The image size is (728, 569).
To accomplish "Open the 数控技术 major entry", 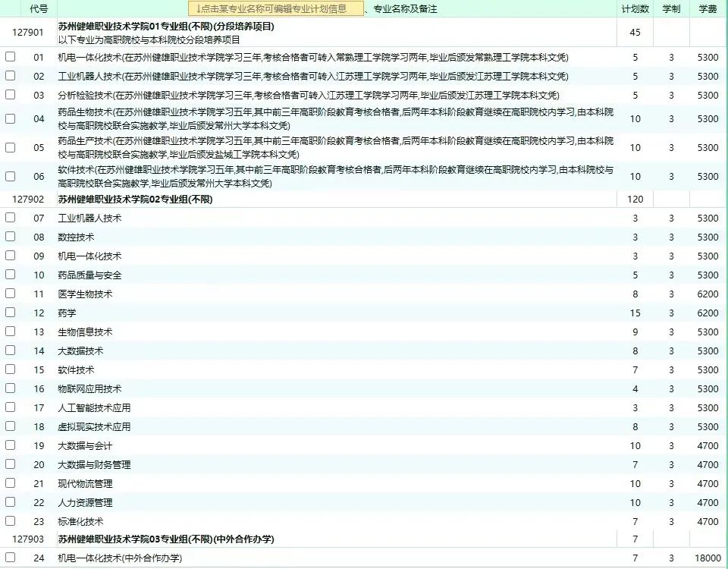I will click(76, 237).
